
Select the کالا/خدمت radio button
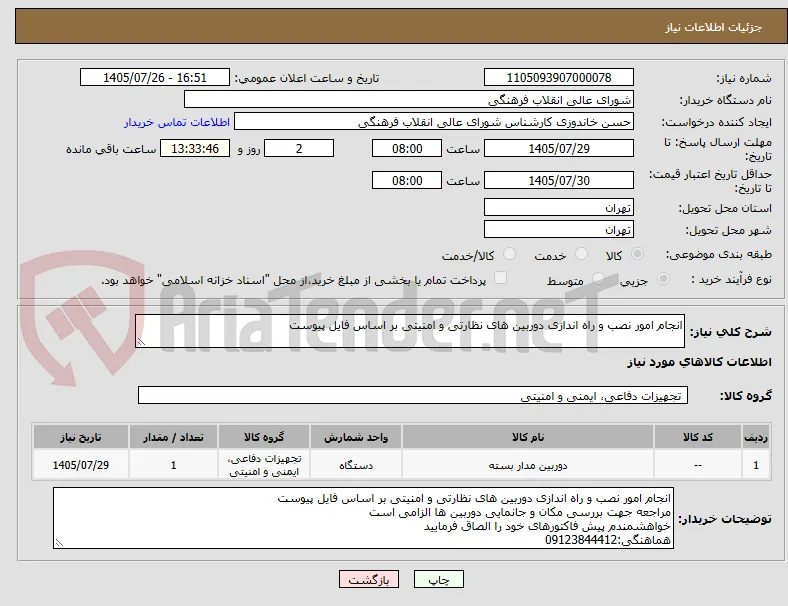coord(510,254)
